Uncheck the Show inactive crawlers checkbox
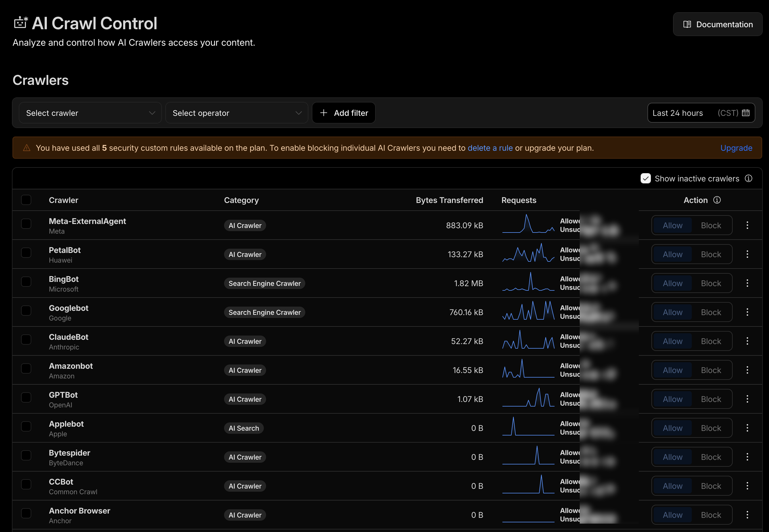Viewport: 769px width, 532px height. tap(646, 178)
